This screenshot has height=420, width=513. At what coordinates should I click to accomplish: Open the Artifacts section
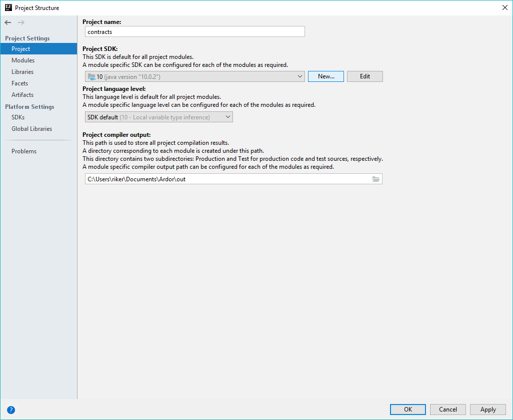tap(22, 95)
